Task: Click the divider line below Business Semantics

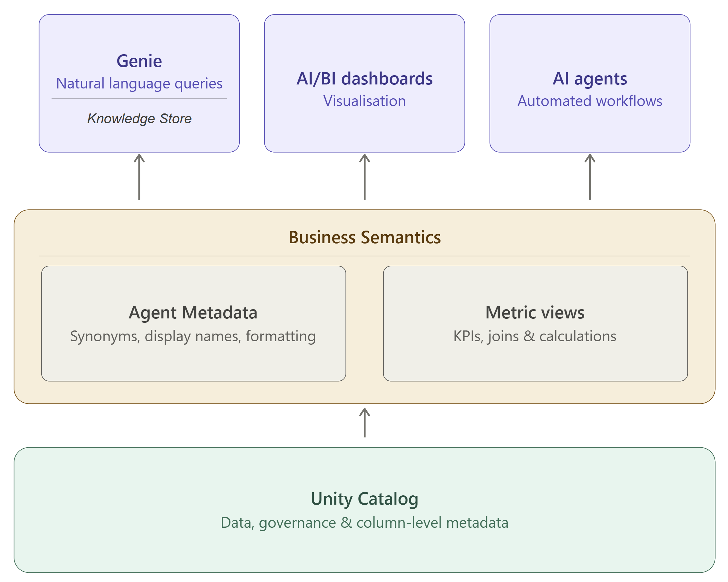Action: (x=364, y=256)
